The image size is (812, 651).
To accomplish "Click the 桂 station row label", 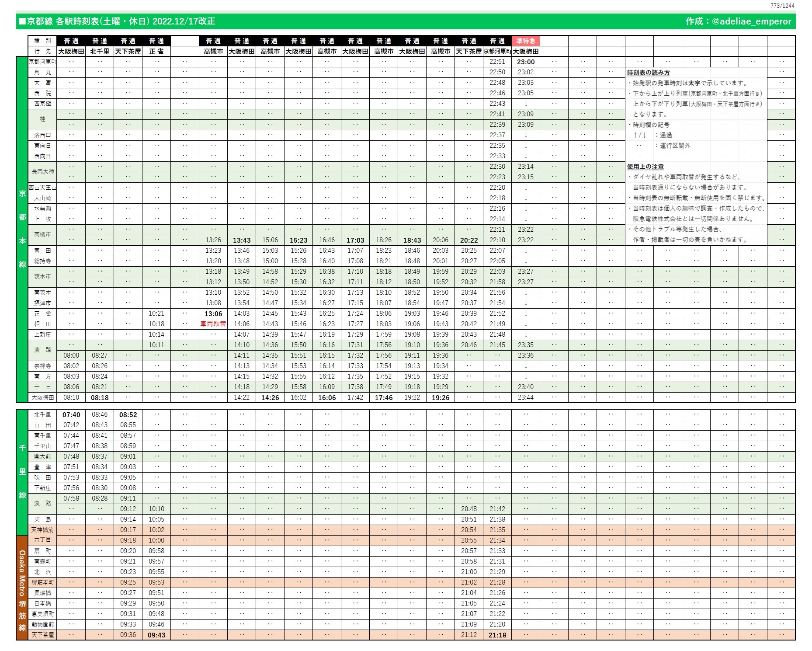I will tap(42, 119).
